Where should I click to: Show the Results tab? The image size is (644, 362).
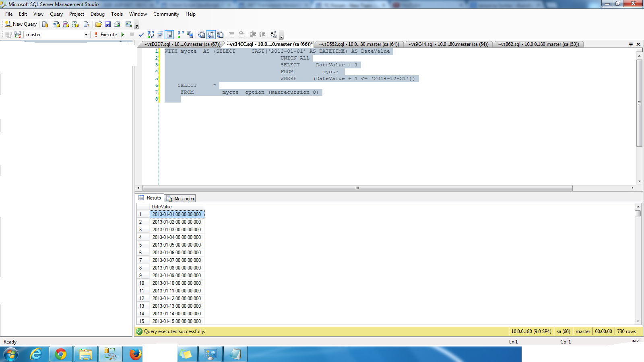coord(150,198)
